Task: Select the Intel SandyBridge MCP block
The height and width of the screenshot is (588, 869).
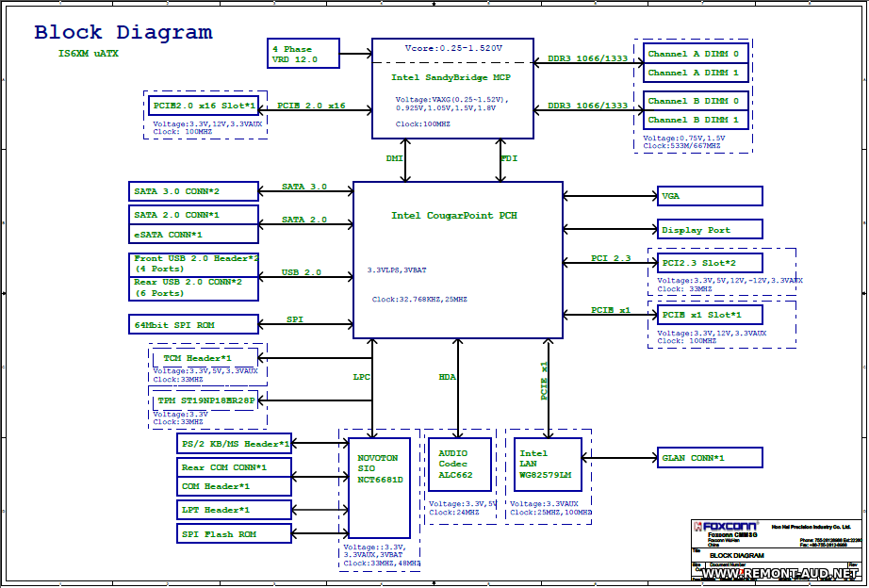Action: pos(452,89)
